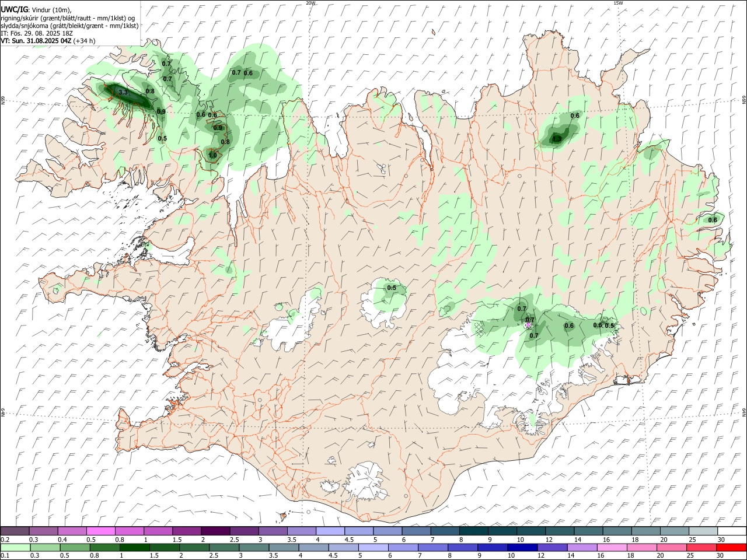Click the 0.6 value just above 1.3

pos(575,116)
